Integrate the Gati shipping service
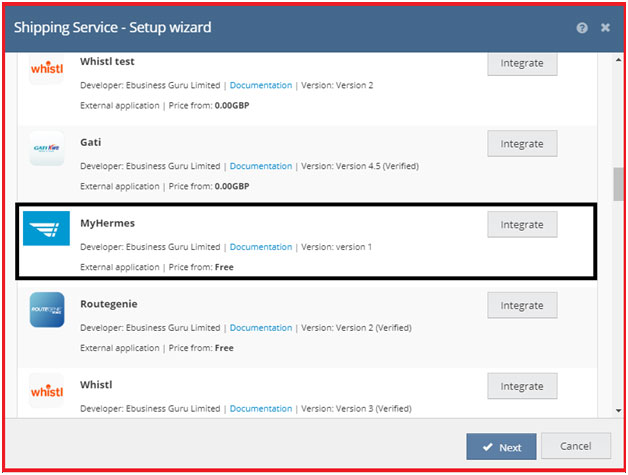Image resolution: width=628 pixels, height=475 pixels. click(x=522, y=143)
